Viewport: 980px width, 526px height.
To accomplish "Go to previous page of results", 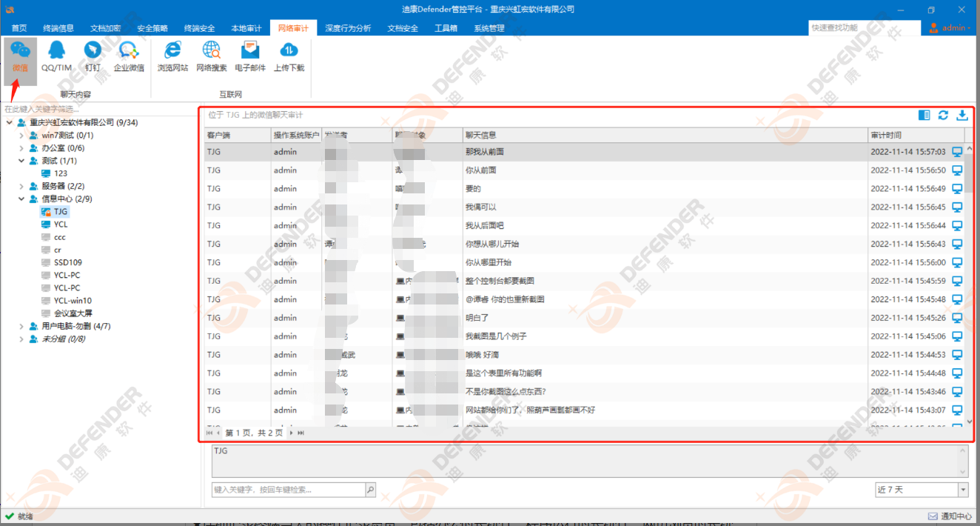I will pos(218,433).
